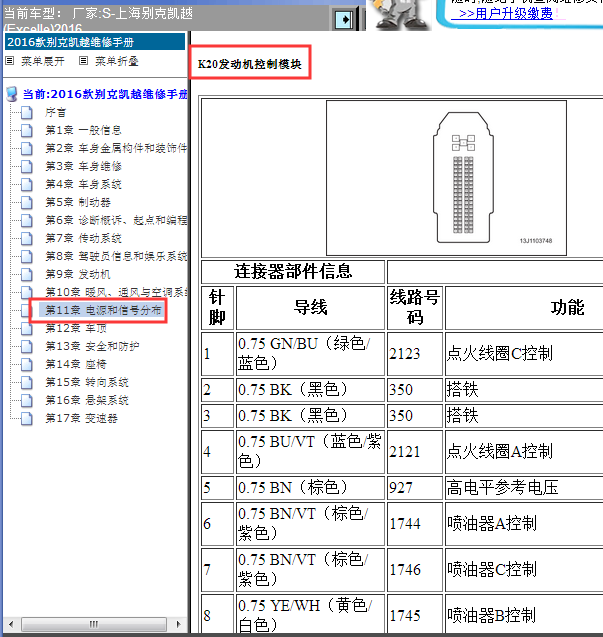Click circuit number 927 cell
This screenshot has width=603, height=637.
415,488
